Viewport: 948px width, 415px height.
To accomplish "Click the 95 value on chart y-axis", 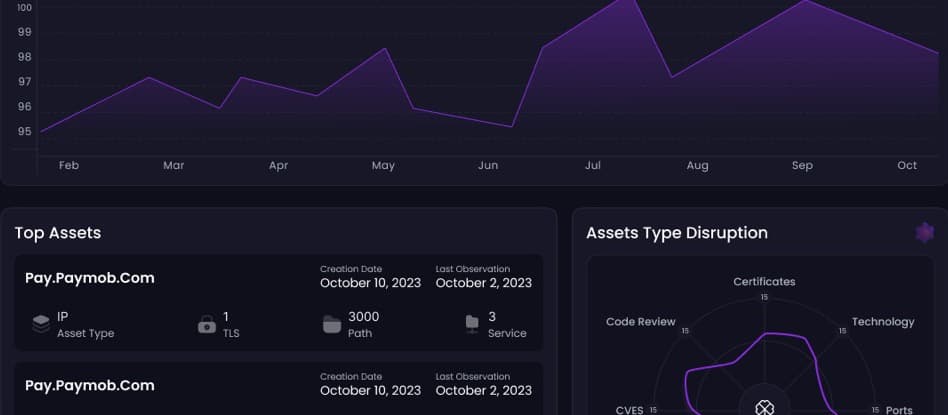I will pyautogui.click(x=25, y=131).
